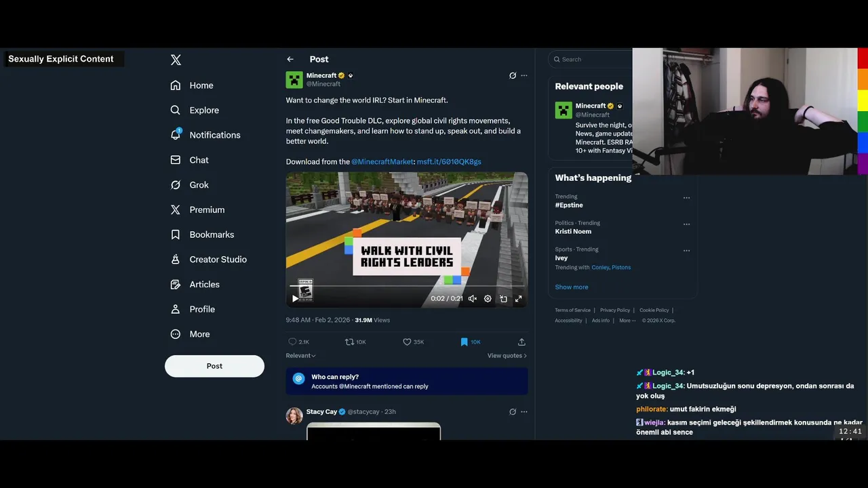Open options for Kristi Noem trend

coord(686,224)
